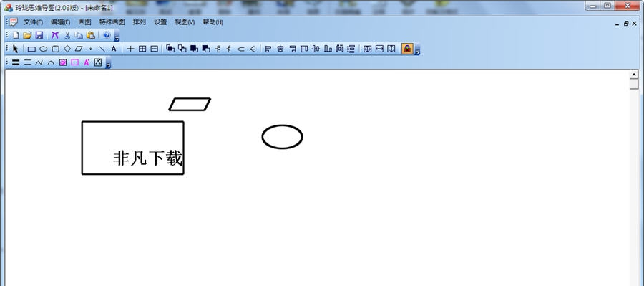Select the arrow pointer tool
Viewport: 644px width, 286px height.
click(x=16, y=49)
